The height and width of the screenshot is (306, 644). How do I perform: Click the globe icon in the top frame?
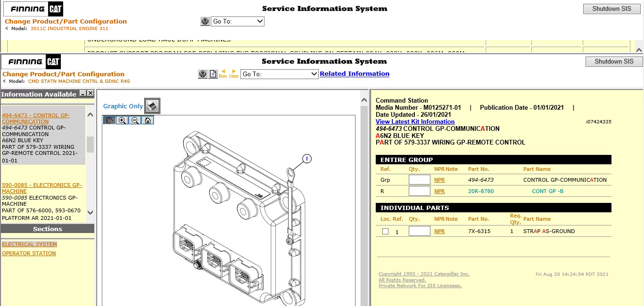click(x=205, y=21)
